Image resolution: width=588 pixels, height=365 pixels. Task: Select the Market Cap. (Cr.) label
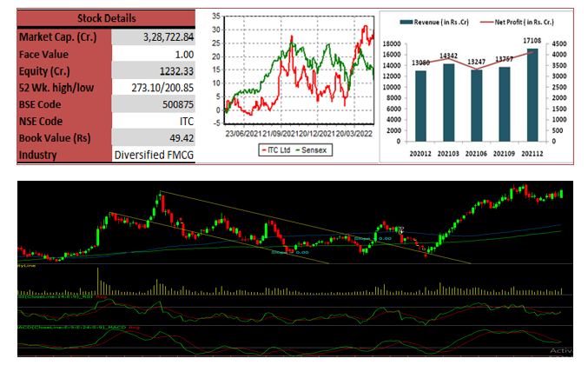click(57, 37)
